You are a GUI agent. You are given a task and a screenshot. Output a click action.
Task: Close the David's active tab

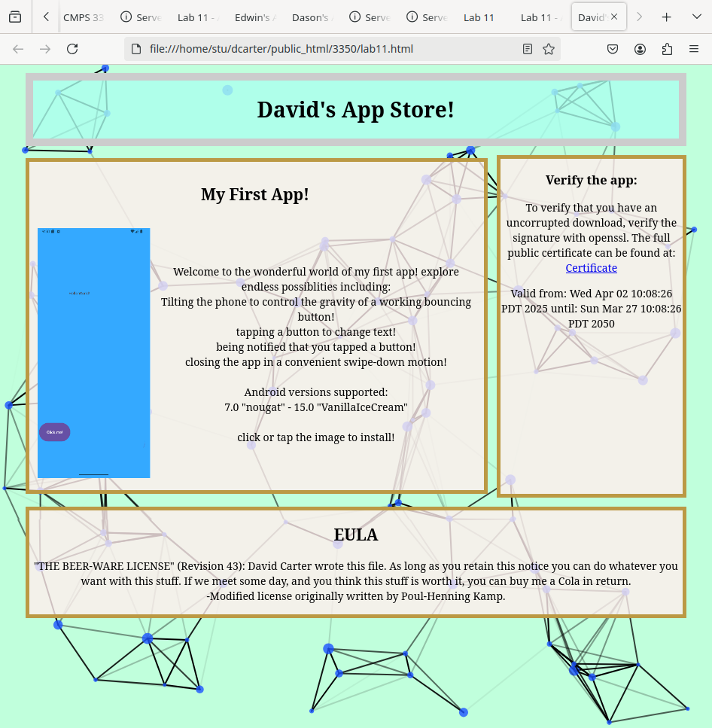click(614, 17)
